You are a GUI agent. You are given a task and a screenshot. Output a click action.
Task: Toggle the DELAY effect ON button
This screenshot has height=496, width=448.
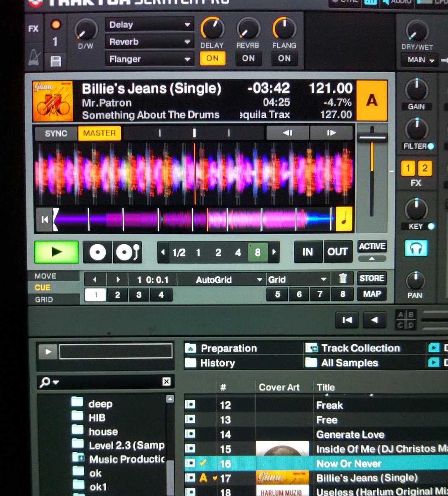click(212, 58)
